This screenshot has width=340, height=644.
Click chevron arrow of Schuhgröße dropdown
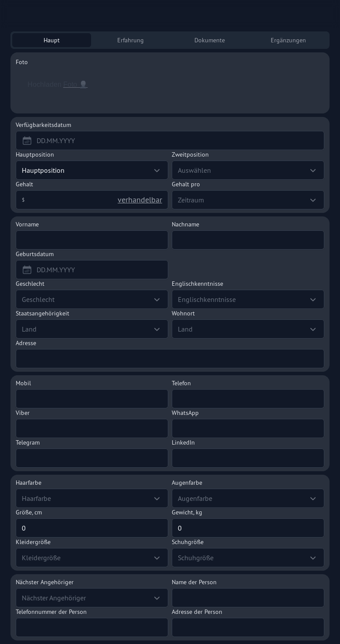[x=313, y=558]
